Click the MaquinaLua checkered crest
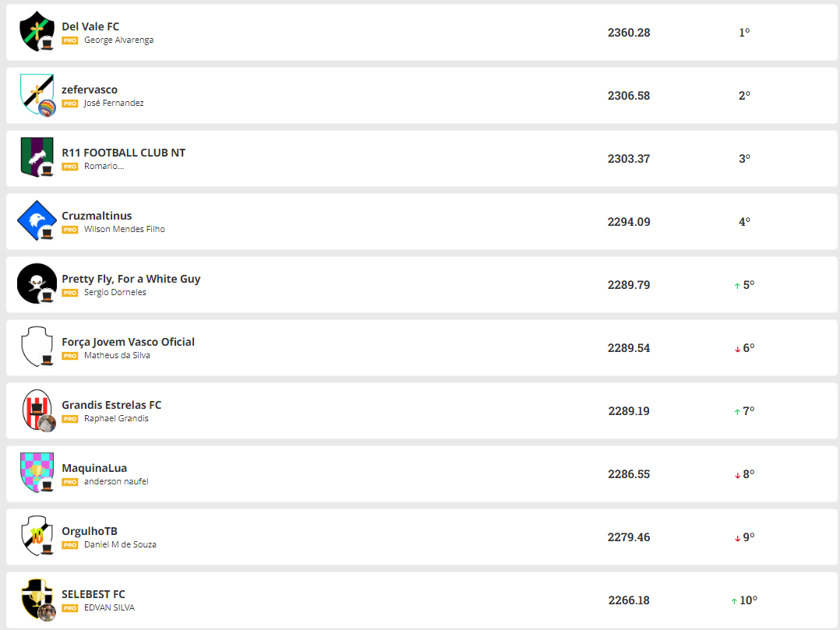Image resolution: width=840 pixels, height=630 pixels. pos(36,473)
